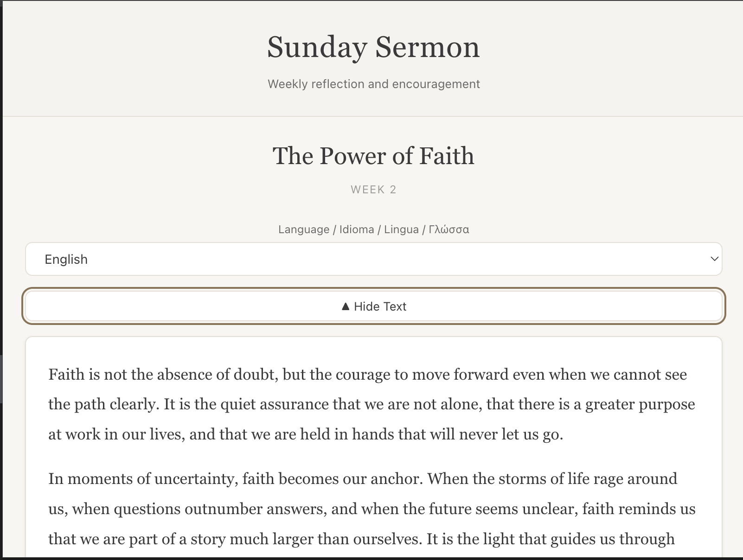Screen dimensions: 743x560
Task: Select the word Faith in the first paragraph
Action: (63, 374)
